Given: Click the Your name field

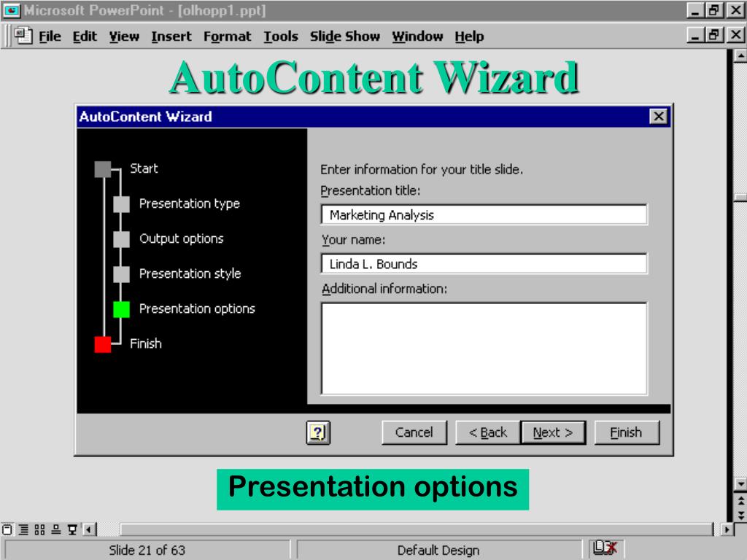Looking at the screenshot, I should (x=484, y=264).
